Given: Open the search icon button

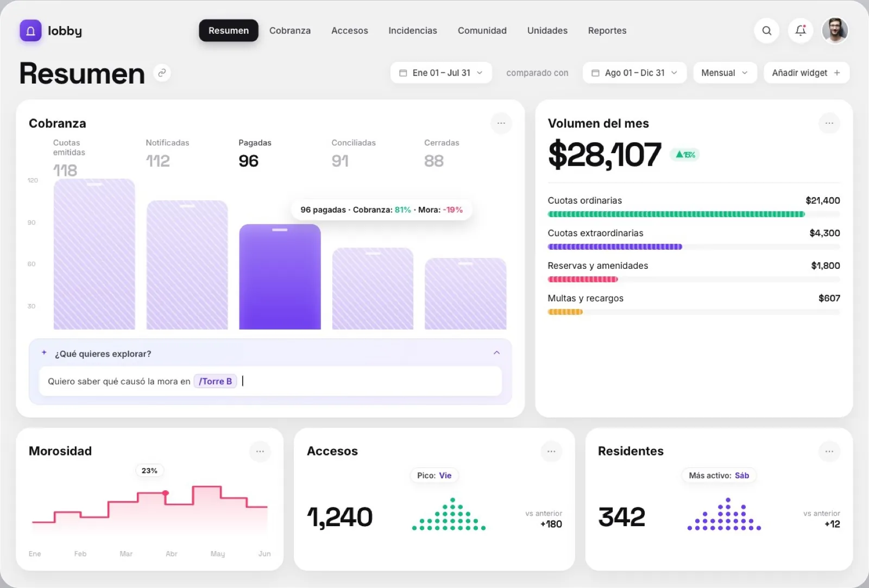Looking at the screenshot, I should coord(766,31).
